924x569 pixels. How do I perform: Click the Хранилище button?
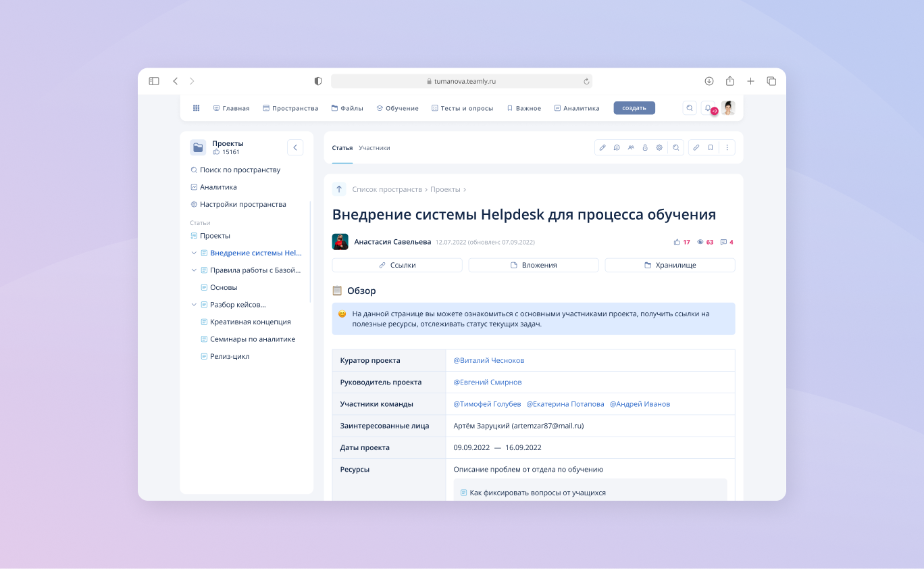click(x=670, y=266)
